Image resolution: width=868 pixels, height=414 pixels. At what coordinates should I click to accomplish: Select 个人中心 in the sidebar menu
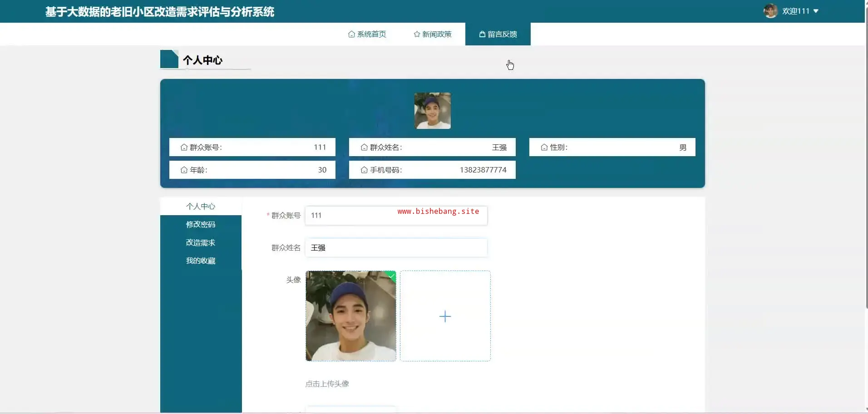point(201,206)
